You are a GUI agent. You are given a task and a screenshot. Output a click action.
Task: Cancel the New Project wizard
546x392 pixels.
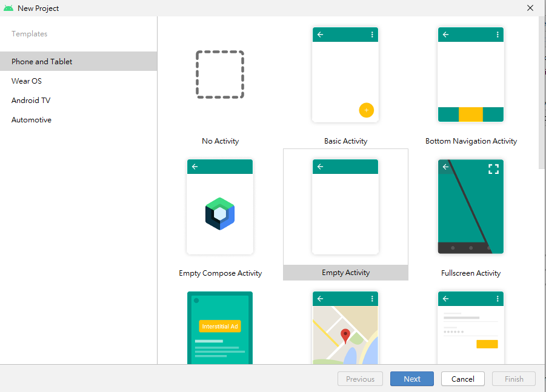pyautogui.click(x=463, y=379)
